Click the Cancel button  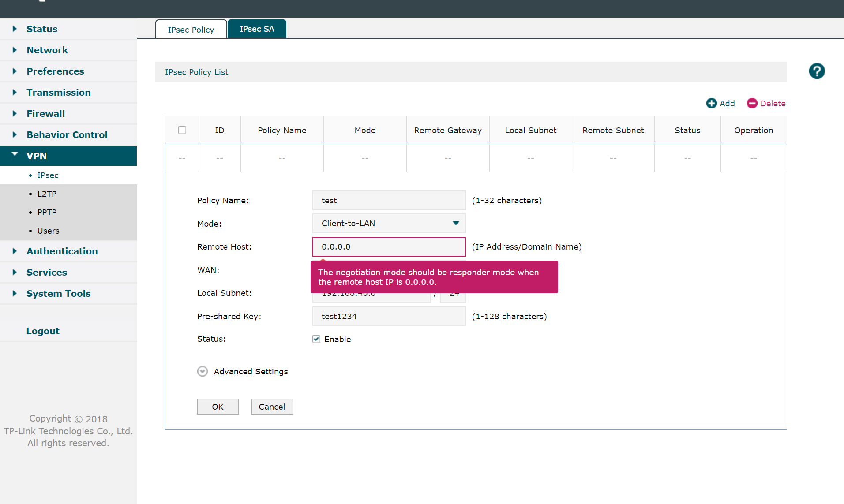tap(272, 407)
